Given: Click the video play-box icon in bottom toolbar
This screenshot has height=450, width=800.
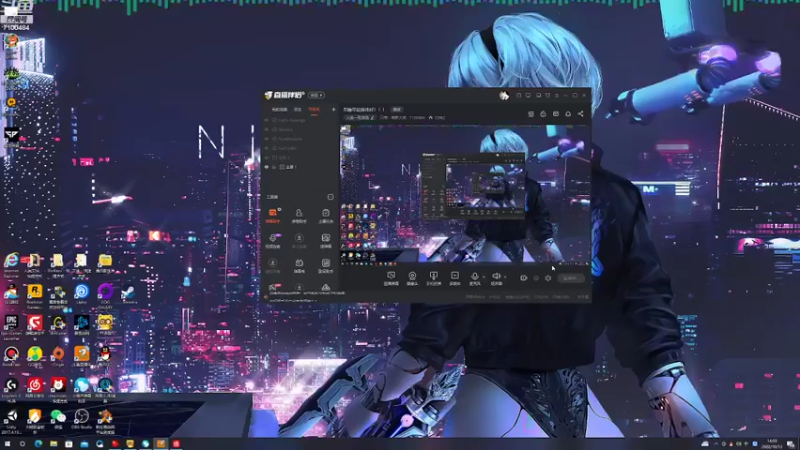Looking at the screenshot, I should click(x=455, y=278).
